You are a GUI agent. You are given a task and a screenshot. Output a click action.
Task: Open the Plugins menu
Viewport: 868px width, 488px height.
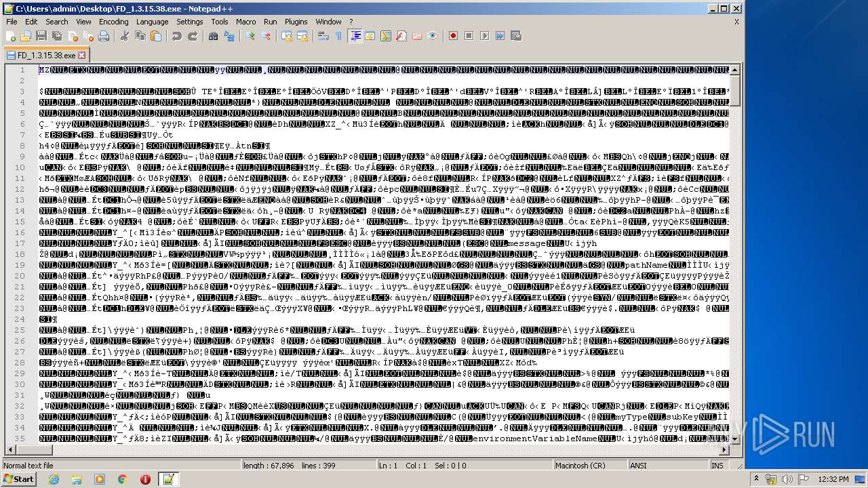click(296, 22)
